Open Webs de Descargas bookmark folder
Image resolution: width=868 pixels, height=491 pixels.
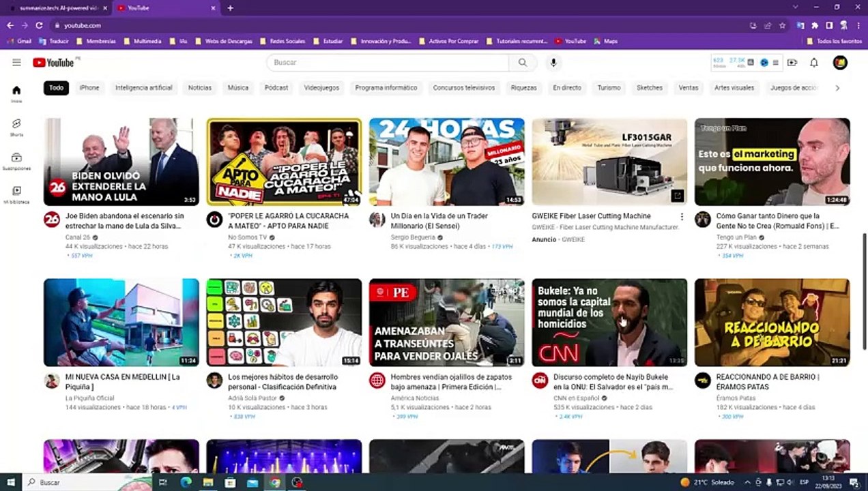[224, 41]
